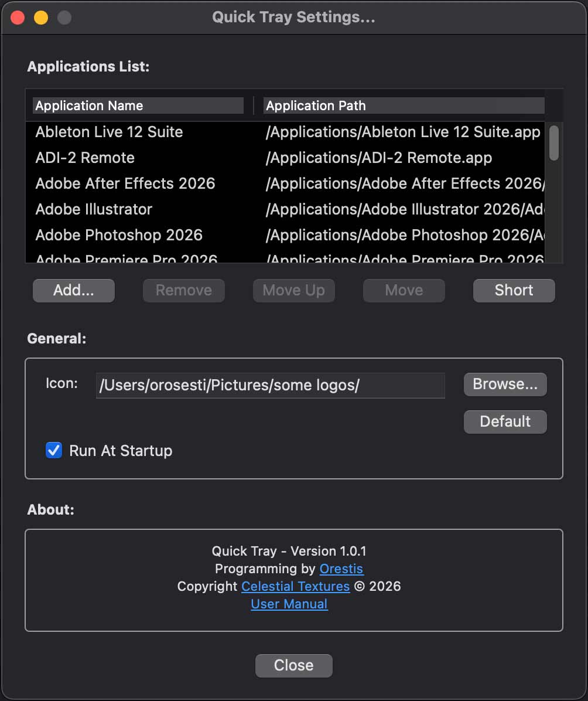
Task: Select the ADI-2 Remote row
Action: 285,158
